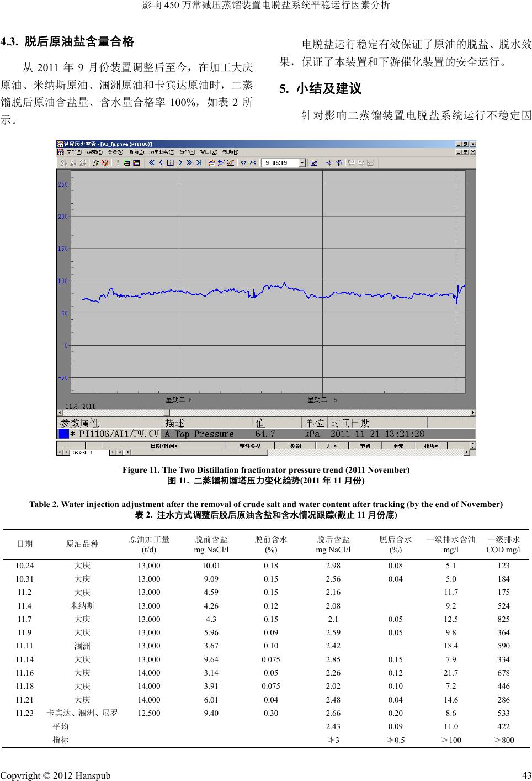Screen dimensions: 532x781
Task: Click the double-right fast forward arrow
Action: 189,163
